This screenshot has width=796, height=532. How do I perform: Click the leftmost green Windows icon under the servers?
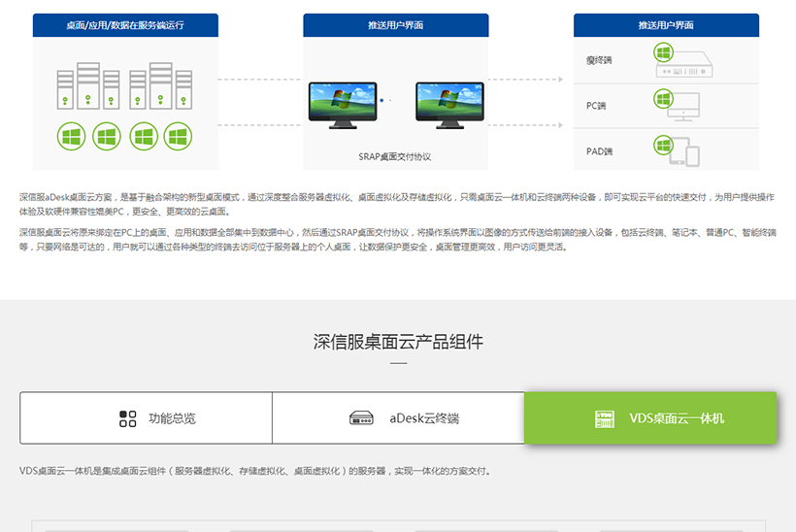72,137
